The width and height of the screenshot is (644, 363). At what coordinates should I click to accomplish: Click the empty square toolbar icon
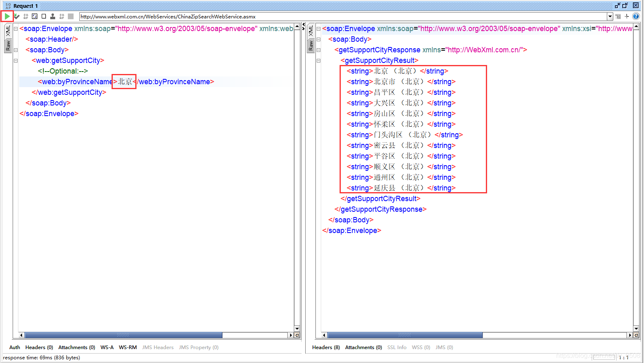pos(44,16)
